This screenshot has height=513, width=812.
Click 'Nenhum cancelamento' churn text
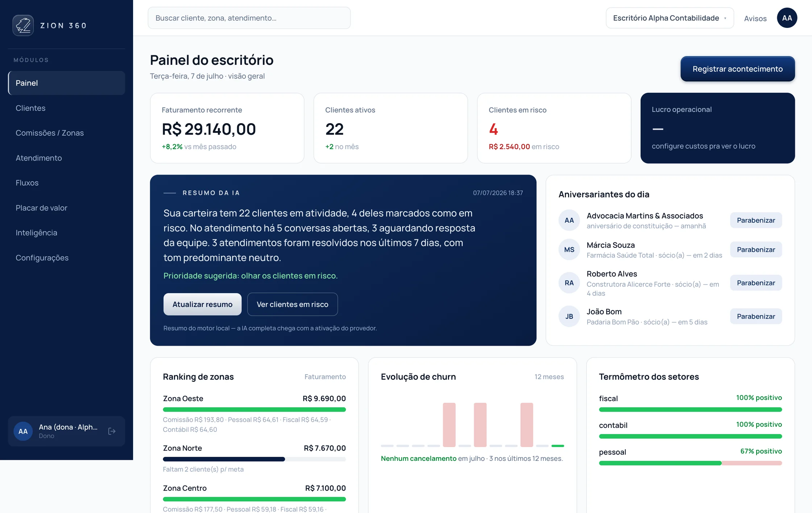pyautogui.click(x=419, y=458)
